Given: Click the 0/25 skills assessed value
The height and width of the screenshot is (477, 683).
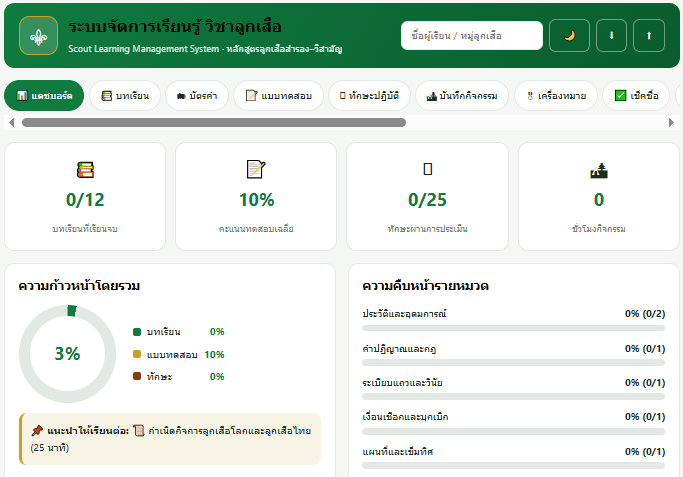Looking at the screenshot, I should coord(427,200).
